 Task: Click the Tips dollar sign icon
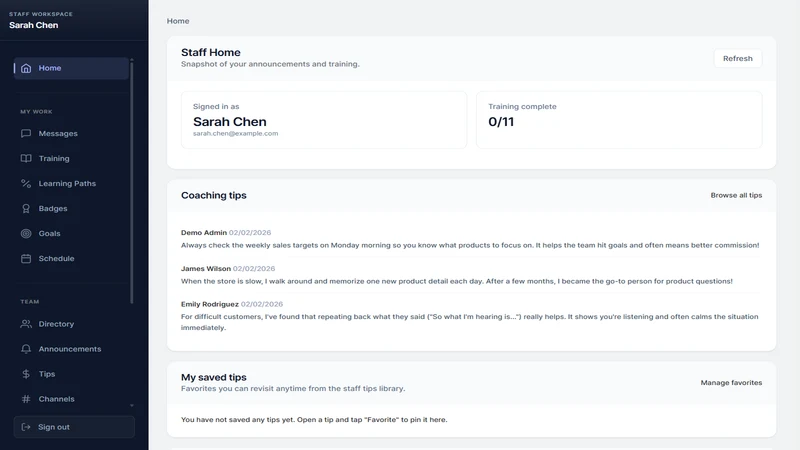click(26, 374)
